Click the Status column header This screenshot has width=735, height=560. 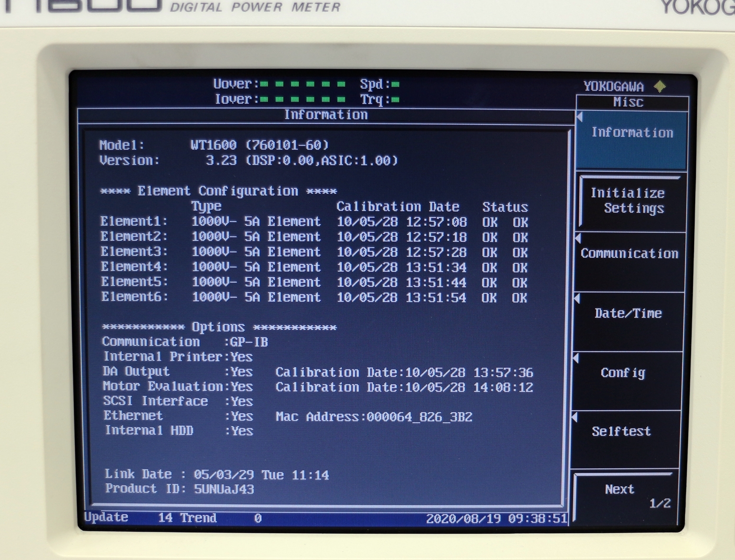pyautogui.click(x=505, y=207)
